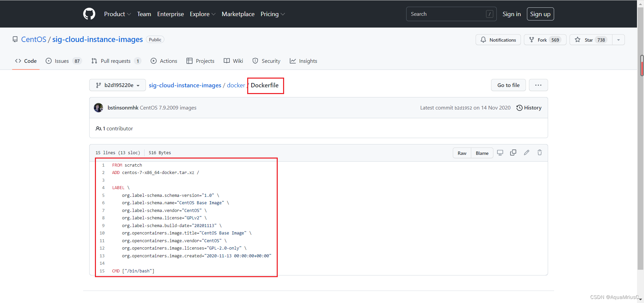Switch to the Issues tab

64,61
